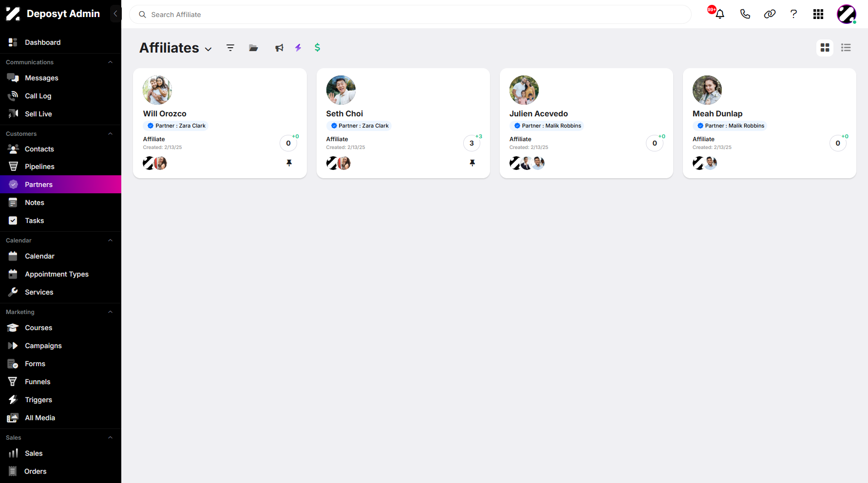Toggle pin on Will Orozco card
The width and height of the screenshot is (868, 483).
point(289,163)
